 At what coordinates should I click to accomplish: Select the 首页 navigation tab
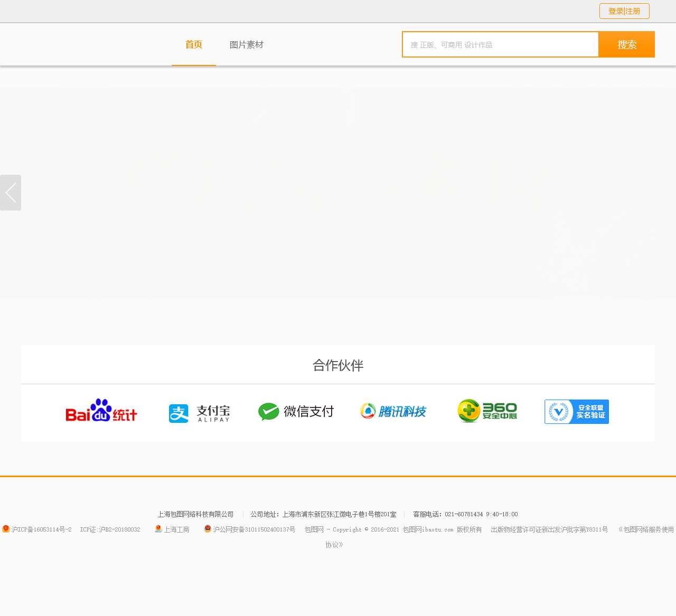coord(194,45)
